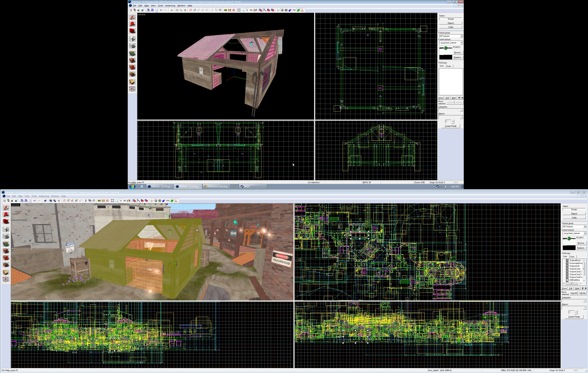Click the Windows Start orb
The width and height of the screenshot is (588, 373).
132,186
